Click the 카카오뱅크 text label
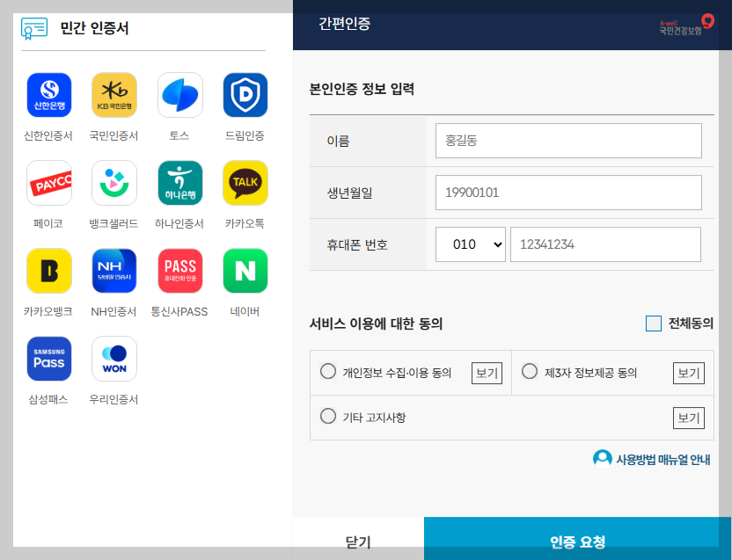 click(48, 311)
